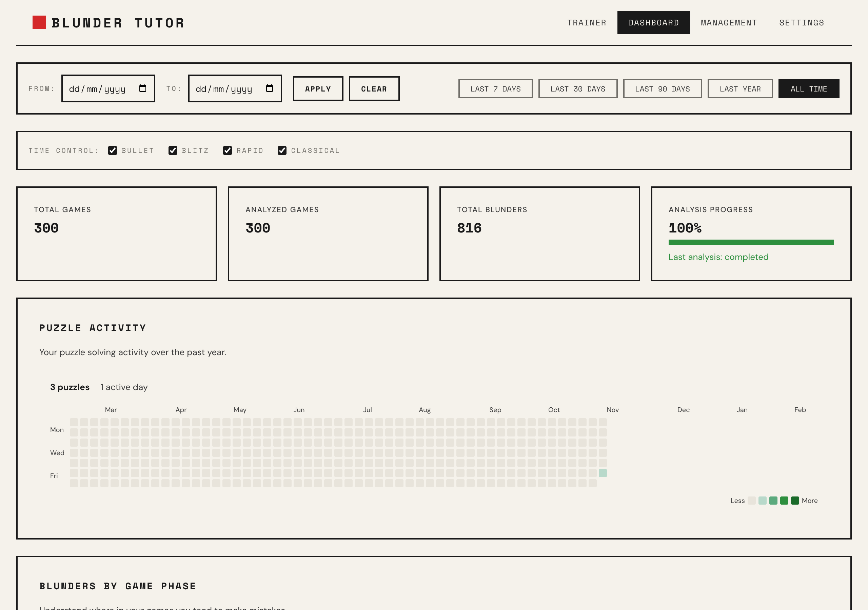Click the green analysis progress bar
Viewport: 868px width, 610px height.
pyautogui.click(x=751, y=242)
